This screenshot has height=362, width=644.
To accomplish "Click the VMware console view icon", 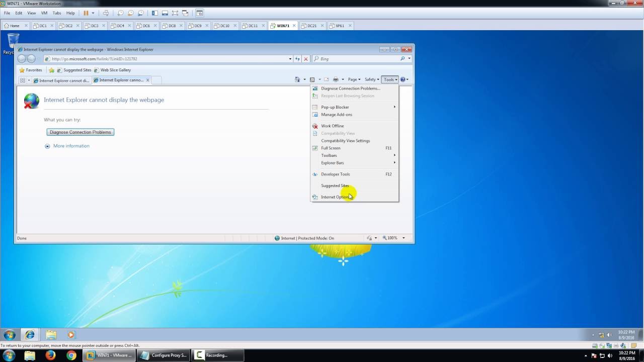I will pyautogui.click(x=200, y=13).
